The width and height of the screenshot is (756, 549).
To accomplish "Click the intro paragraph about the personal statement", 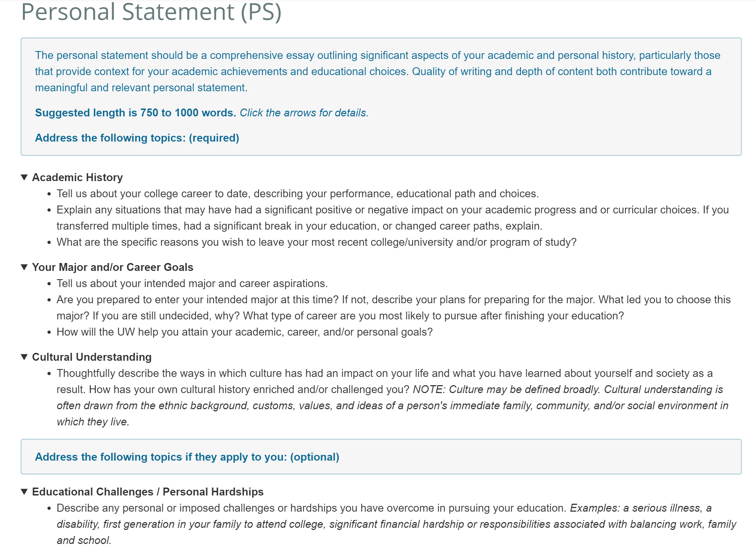I will (377, 71).
